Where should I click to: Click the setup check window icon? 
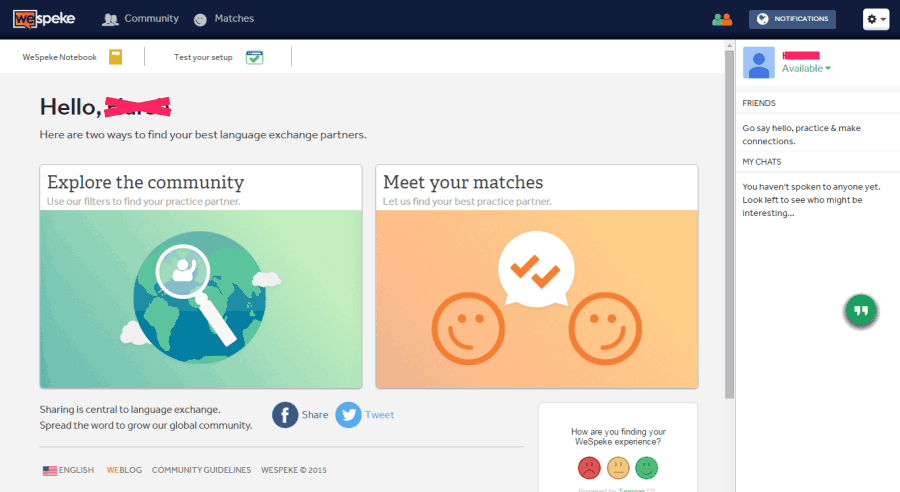pyautogui.click(x=254, y=57)
